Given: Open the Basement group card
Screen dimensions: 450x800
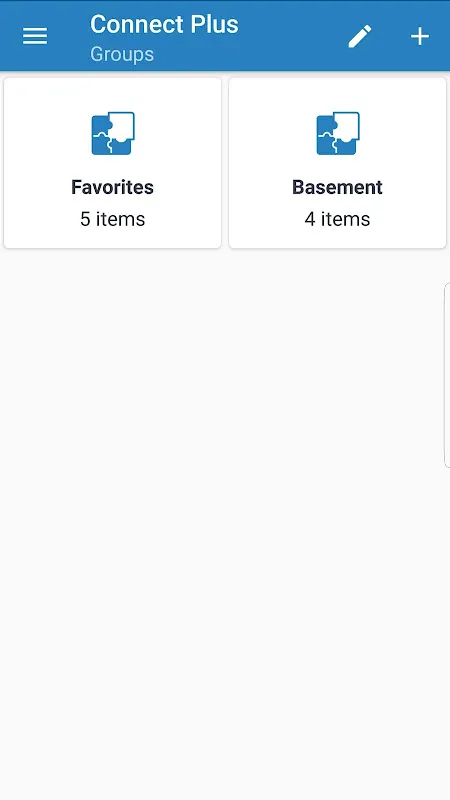Looking at the screenshot, I should click(337, 163).
